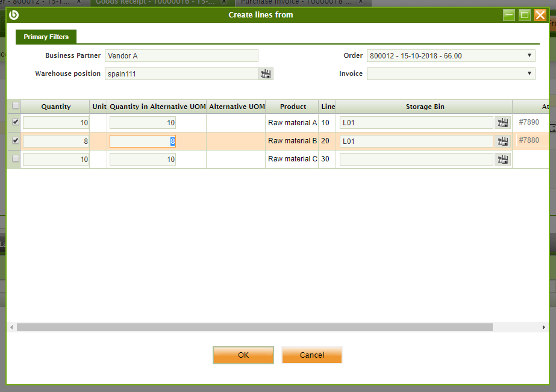The width and height of the screenshot is (556, 392).
Task: Check the Raw material C row checkbox
Action: tap(16, 158)
